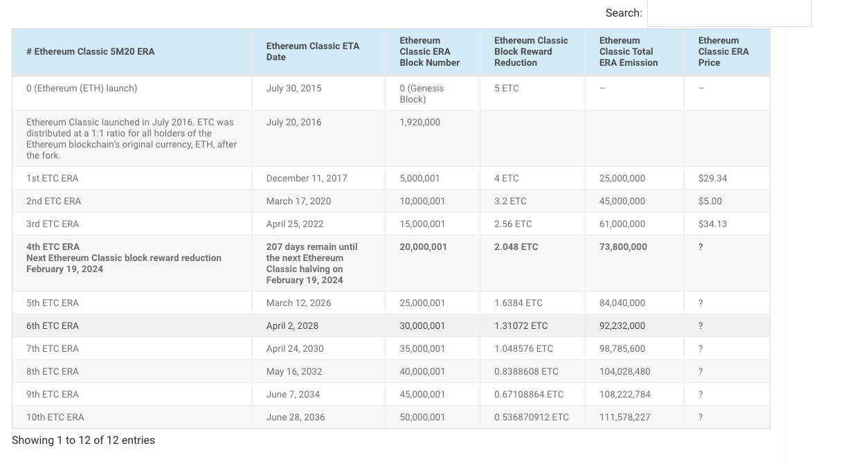This screenshot has height=464, width=868.
Task: Select the '30,000,001' block number cell
Action: pyautogui.click(x=433, y=325)
